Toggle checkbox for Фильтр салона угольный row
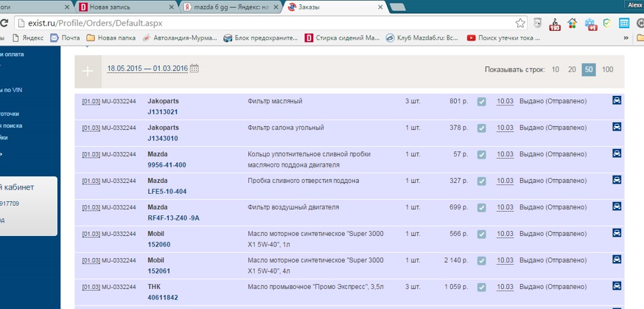 pos(482,128)
